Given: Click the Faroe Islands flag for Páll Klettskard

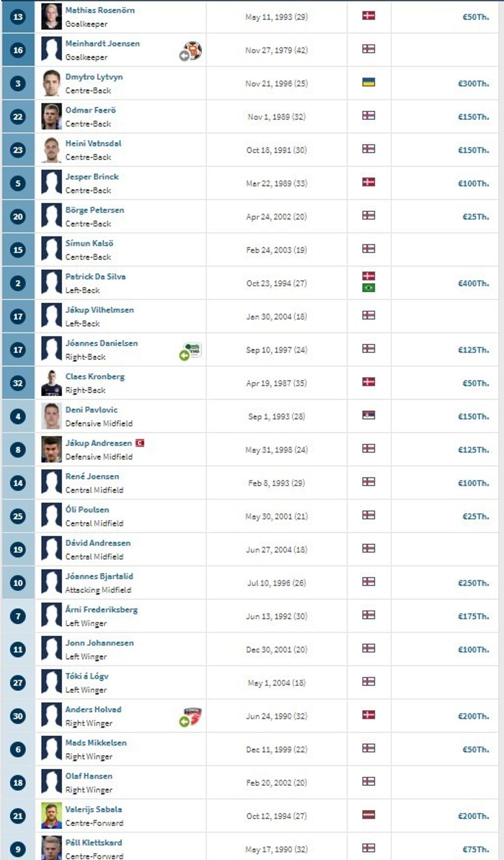Looking at the screenshot, I should pyautogui.click(x=368, y=848).
